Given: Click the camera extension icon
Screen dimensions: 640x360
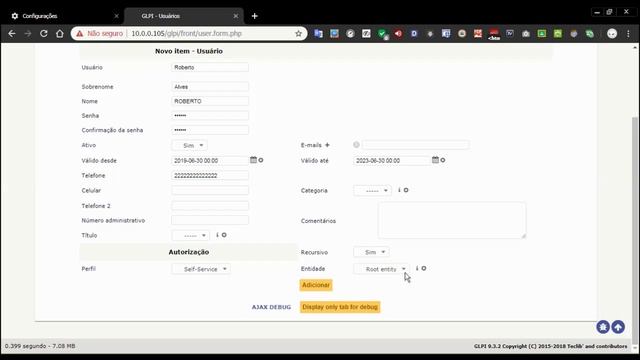Looking at the screenshot, I should (526, 34).
